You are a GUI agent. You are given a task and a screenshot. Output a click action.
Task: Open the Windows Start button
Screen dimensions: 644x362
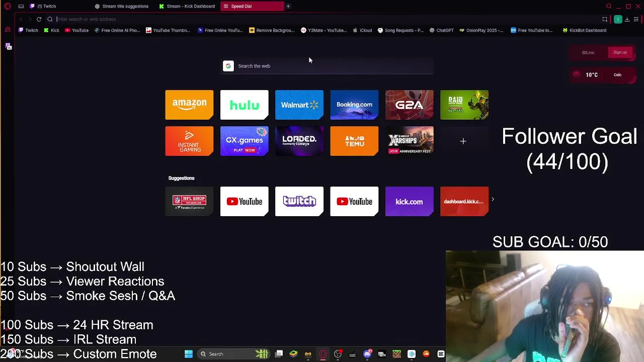pos(189,354)
